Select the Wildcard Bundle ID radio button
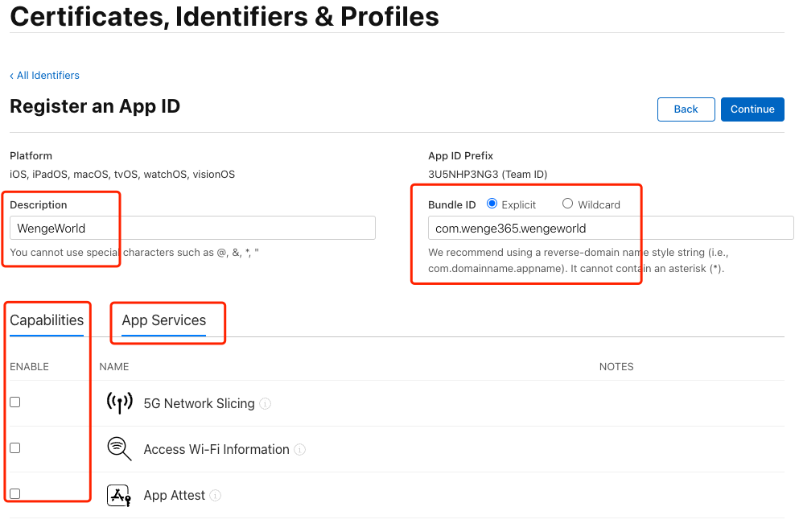The width and height of the screenshot is (799, 532). (567, 204)
